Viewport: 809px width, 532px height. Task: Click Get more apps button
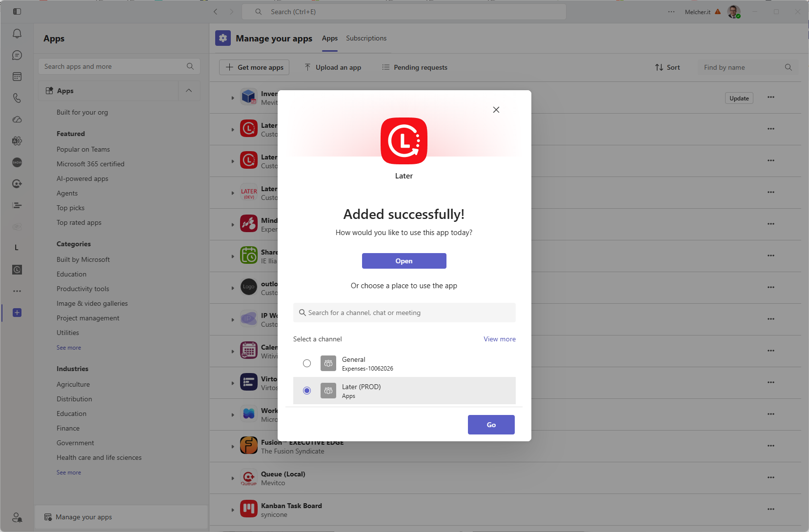254,67
